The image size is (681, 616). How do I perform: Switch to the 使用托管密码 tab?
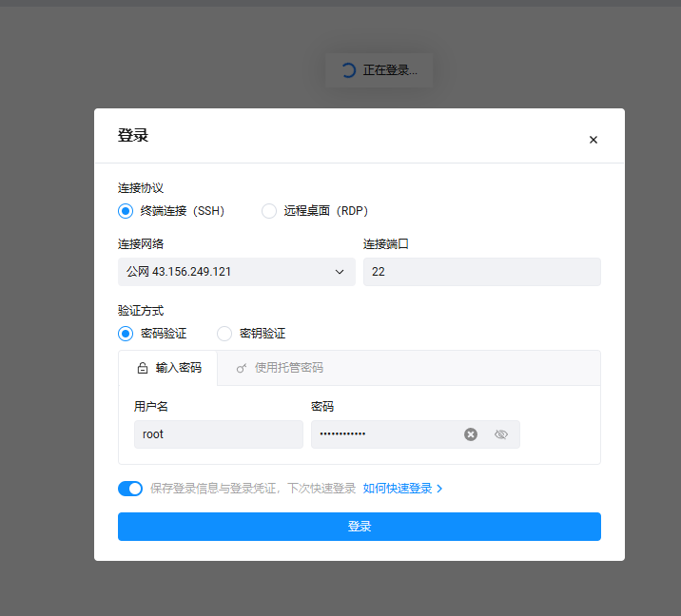pos(280,368)
